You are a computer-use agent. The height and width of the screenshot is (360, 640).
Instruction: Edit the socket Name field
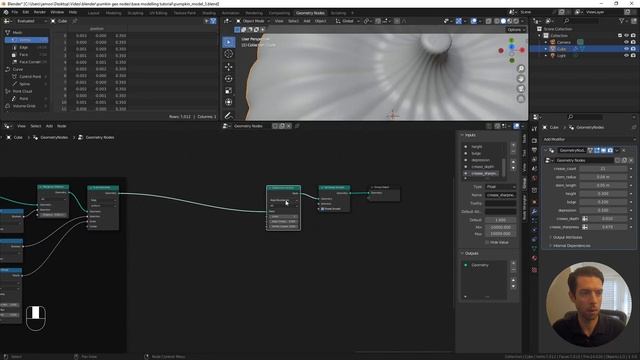[x=500, y=195]
